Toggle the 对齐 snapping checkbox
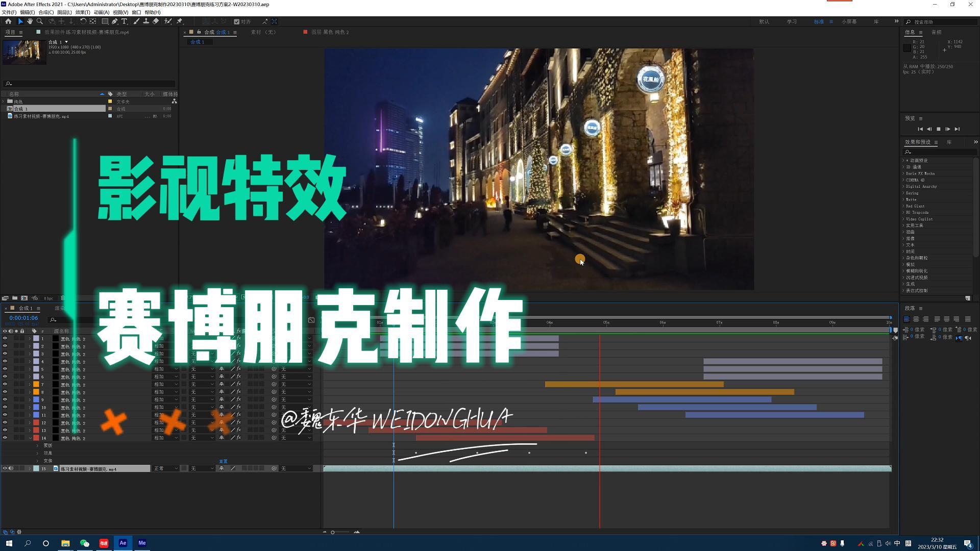 point(237,21)
